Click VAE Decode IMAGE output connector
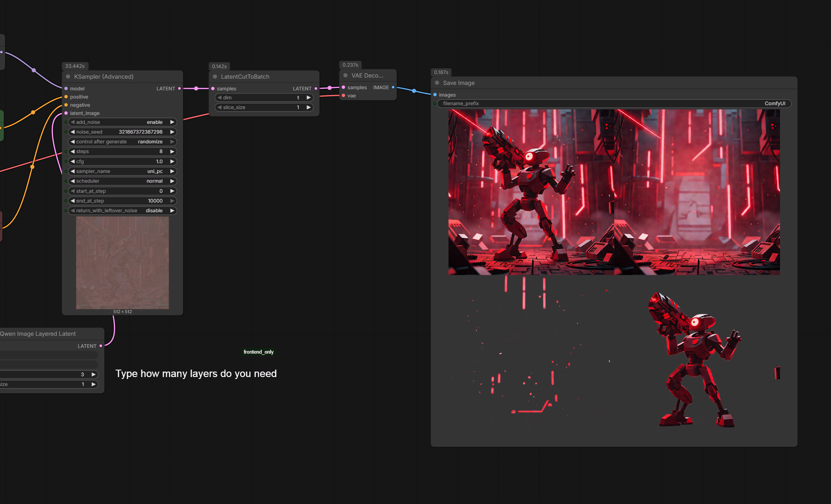This screenshot has width=831, height=504. coord(393,88)
